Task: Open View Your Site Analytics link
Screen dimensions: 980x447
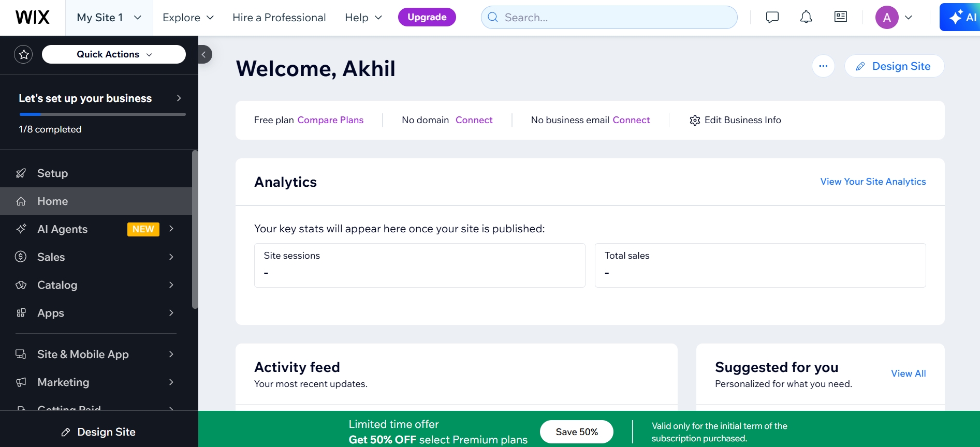Action: [873, 182]
